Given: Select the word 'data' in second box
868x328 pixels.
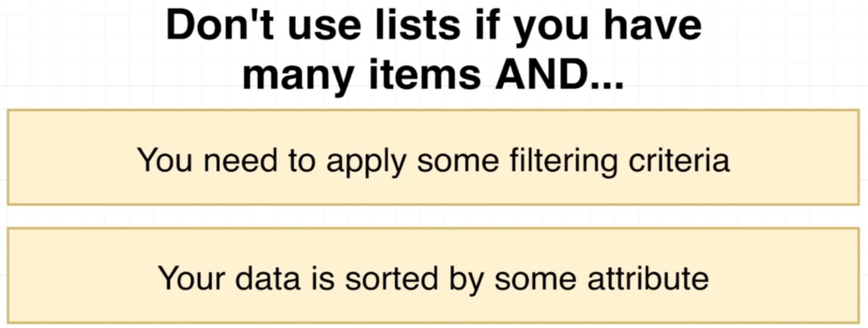Looking at the screenshot, I should pyautogui.click(x=266, y=278).
